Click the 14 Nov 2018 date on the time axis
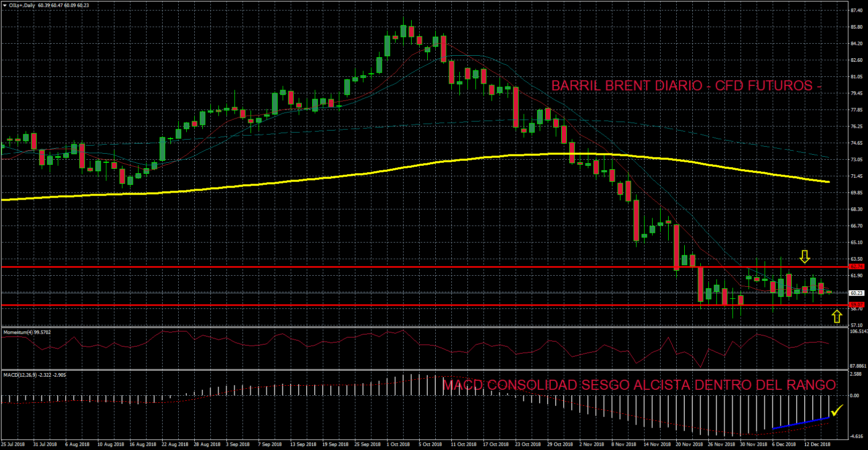Screen dimensions: 868x450 click(657, 444)
